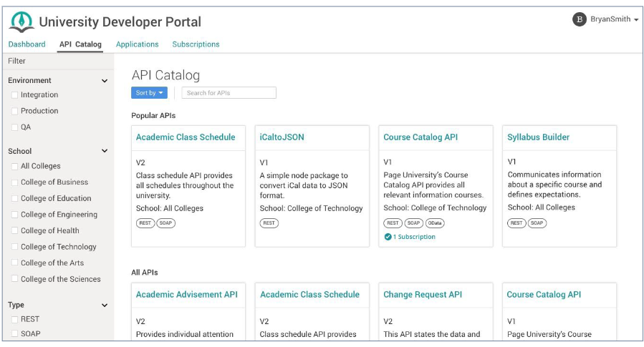Tick the College of Business checkbox
This screenshot has width=644, height=347.
coord(15,182)
